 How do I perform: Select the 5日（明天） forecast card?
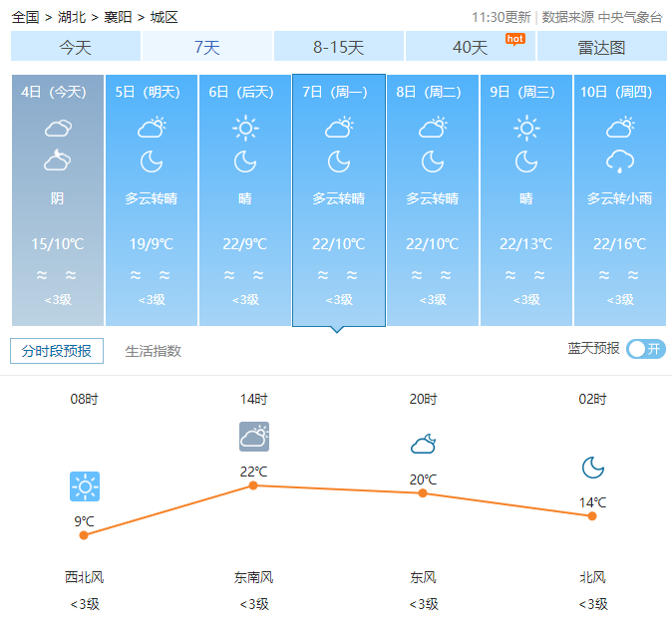152,199
